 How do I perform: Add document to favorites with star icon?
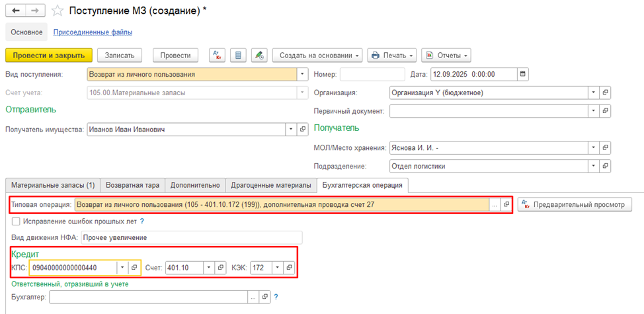click(58, 11)
